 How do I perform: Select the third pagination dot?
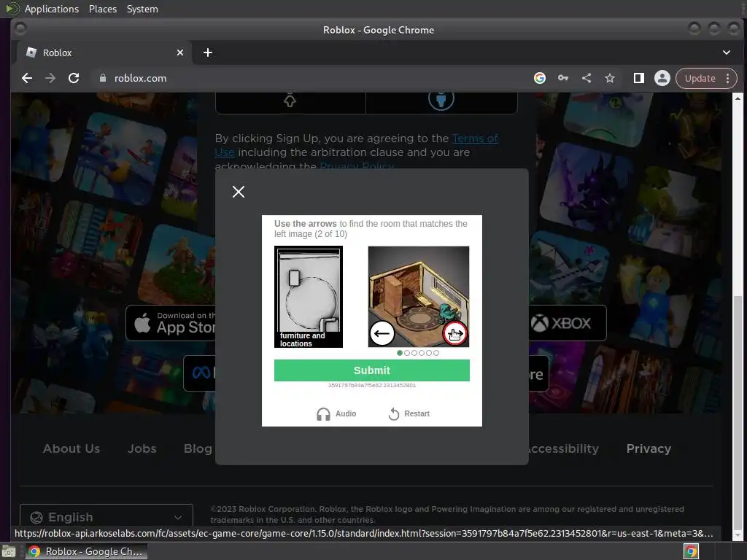414,353
